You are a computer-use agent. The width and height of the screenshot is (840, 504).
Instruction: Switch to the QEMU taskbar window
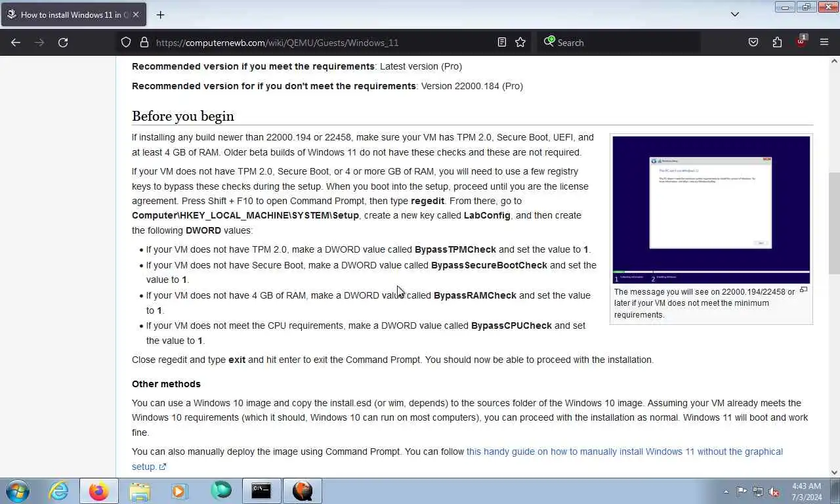pos(303,491)
